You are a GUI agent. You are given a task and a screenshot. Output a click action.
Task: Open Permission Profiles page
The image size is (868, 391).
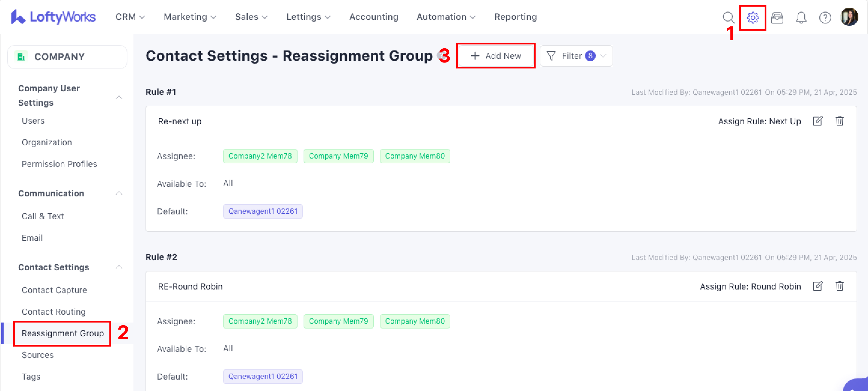pos(59,164)
